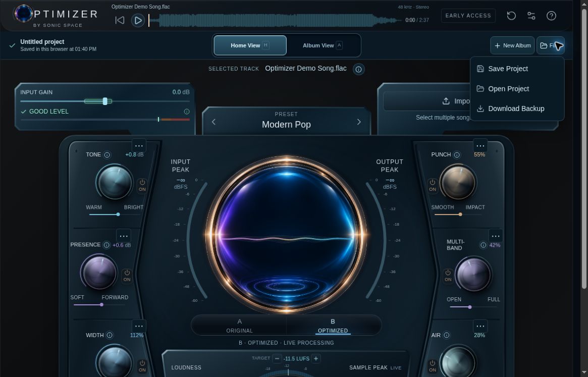Choose Open Project in the menu
This screenshot has width=588, height=377.
pos(517,89)
